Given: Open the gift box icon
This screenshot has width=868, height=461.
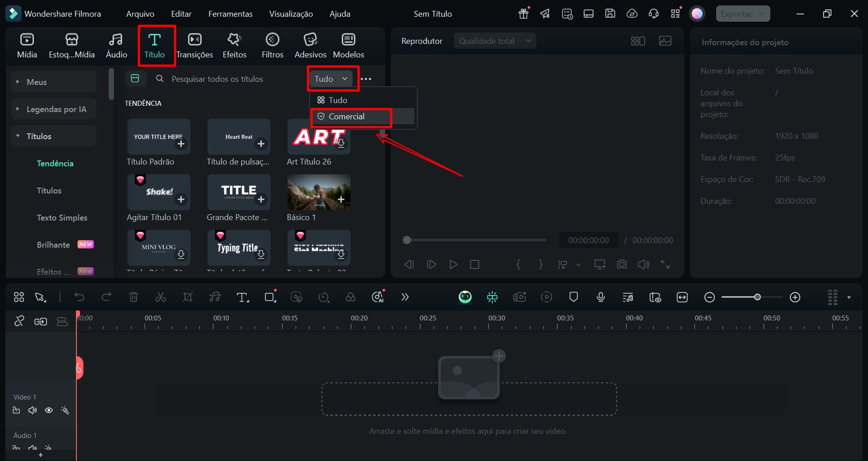Looking at the screenshot, I should 524,14.
